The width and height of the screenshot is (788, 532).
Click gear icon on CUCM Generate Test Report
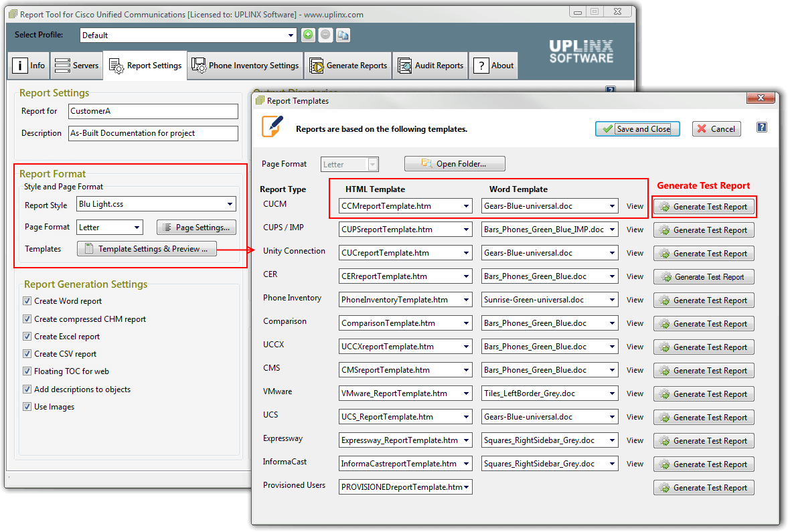pyautogui.click(x=665, y=207)
